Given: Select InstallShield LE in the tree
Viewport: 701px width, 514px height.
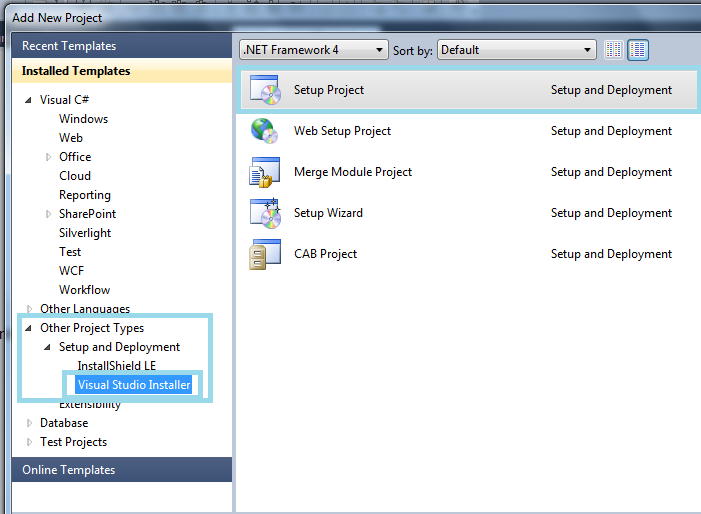Looking at the screenshot, I should pos(117,366).
